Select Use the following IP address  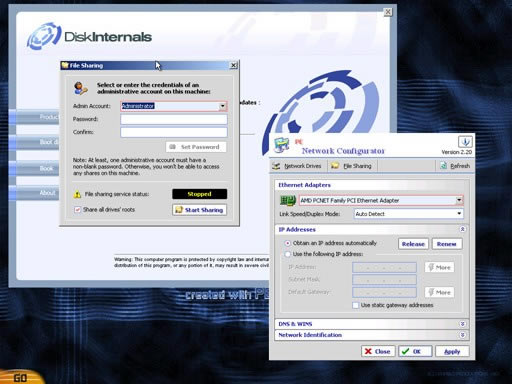point(288,254)
